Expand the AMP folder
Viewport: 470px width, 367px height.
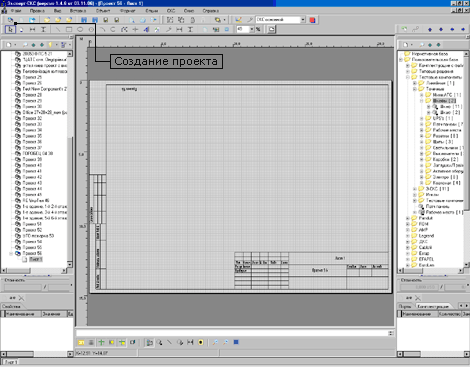pos(408,230)
